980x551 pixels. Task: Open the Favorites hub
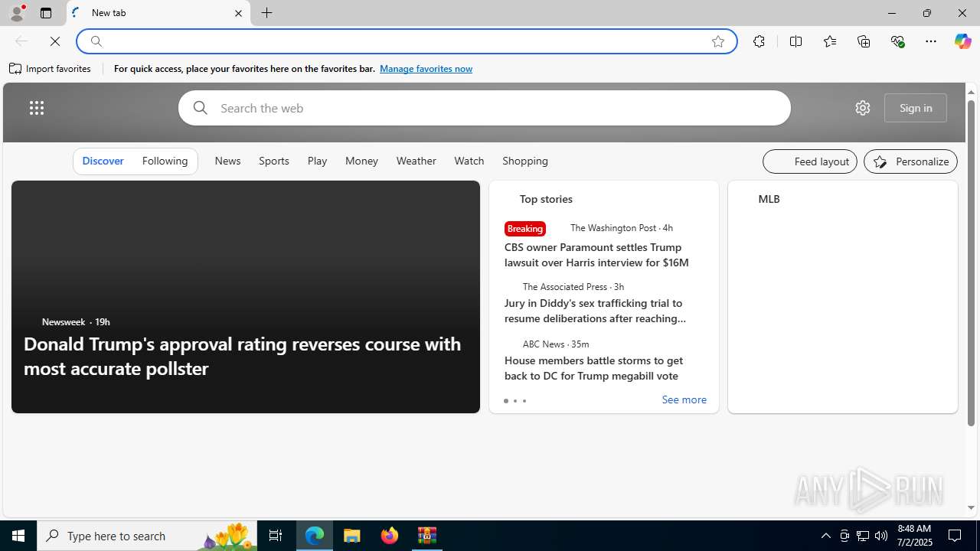[x=829, y=41]
